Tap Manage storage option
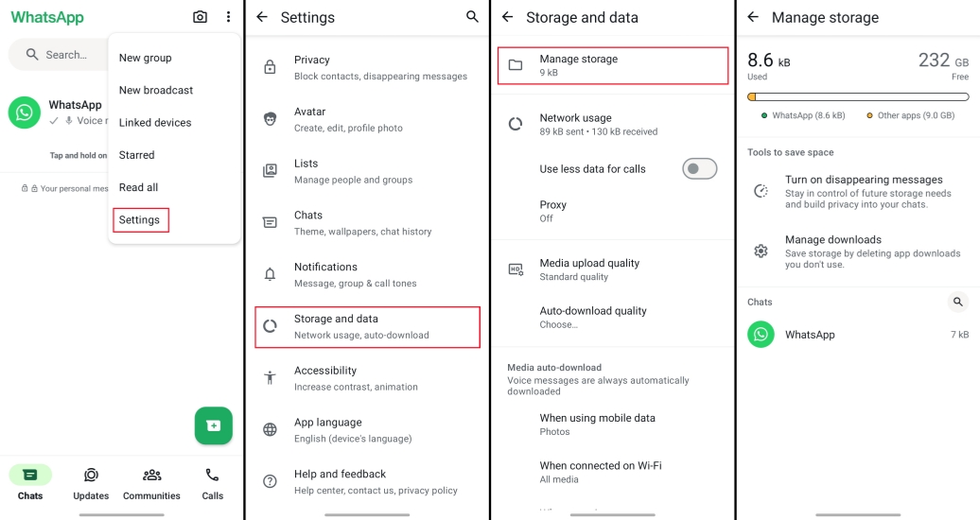The width and height of the screenshot is (980, 520). click(612, 65)
